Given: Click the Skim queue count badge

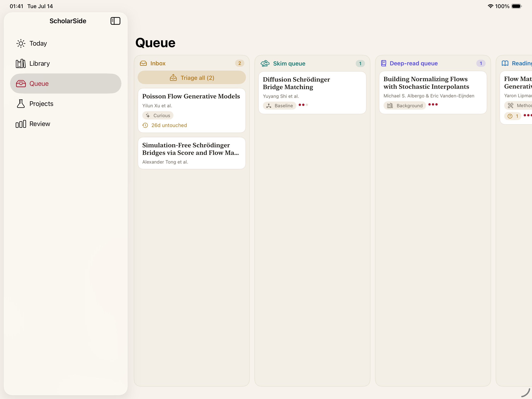Looking at the screenshot, I should coord(360,63).
